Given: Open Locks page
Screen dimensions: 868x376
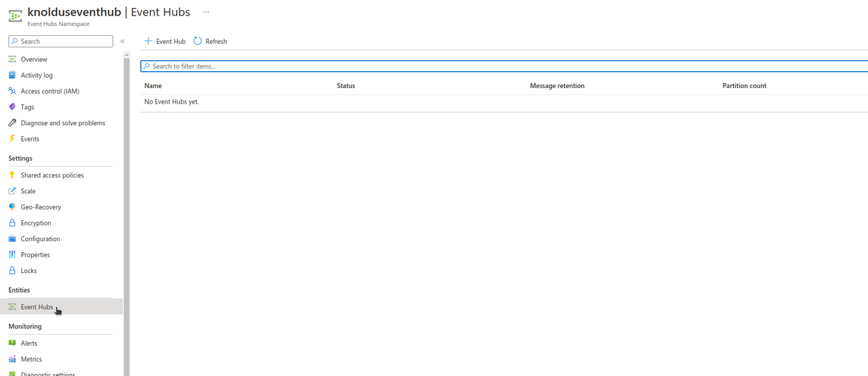Looking at the screenshot, I should coord(28,270).
